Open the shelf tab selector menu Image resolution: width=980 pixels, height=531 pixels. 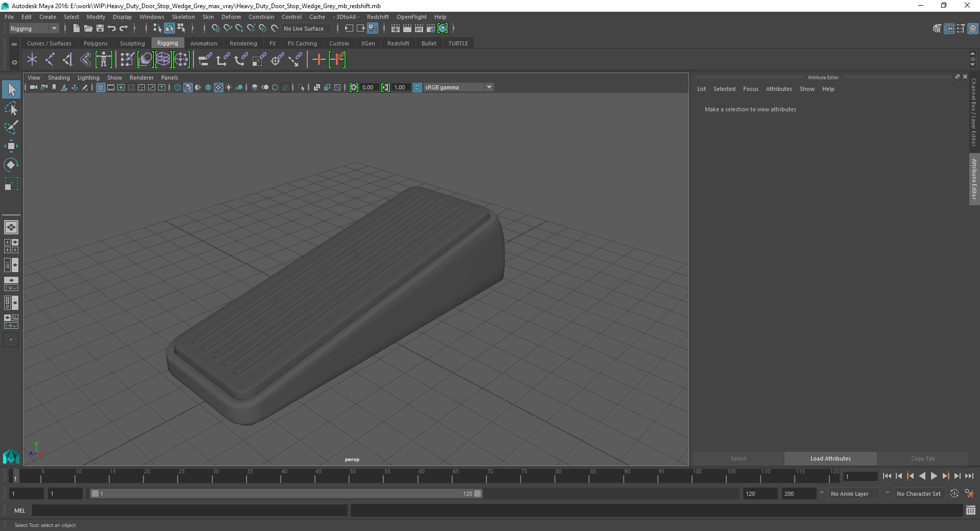click(14, 44)
